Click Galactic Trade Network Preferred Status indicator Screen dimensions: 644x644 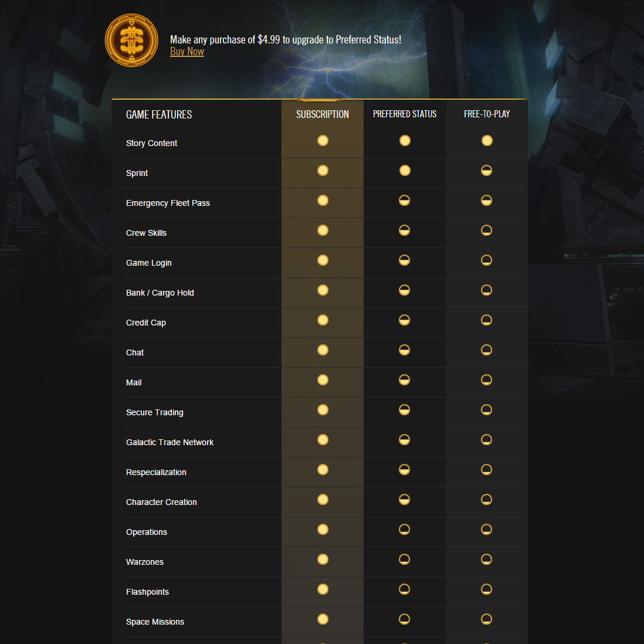(405, 440)
